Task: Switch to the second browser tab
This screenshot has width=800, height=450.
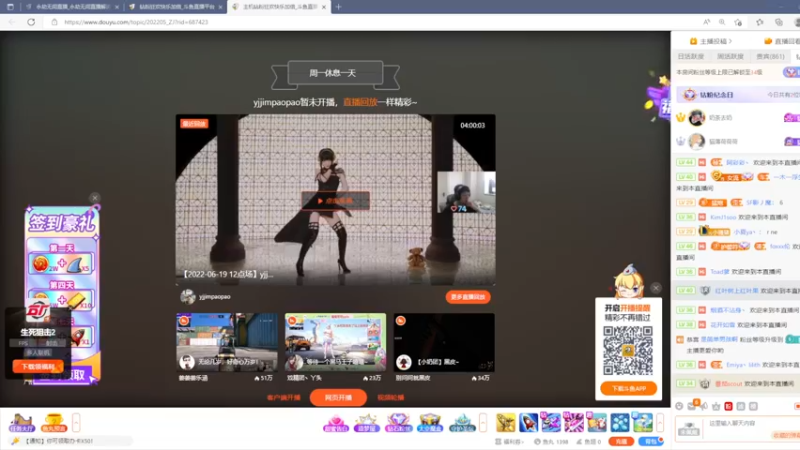Action: [x=175, y=7]
